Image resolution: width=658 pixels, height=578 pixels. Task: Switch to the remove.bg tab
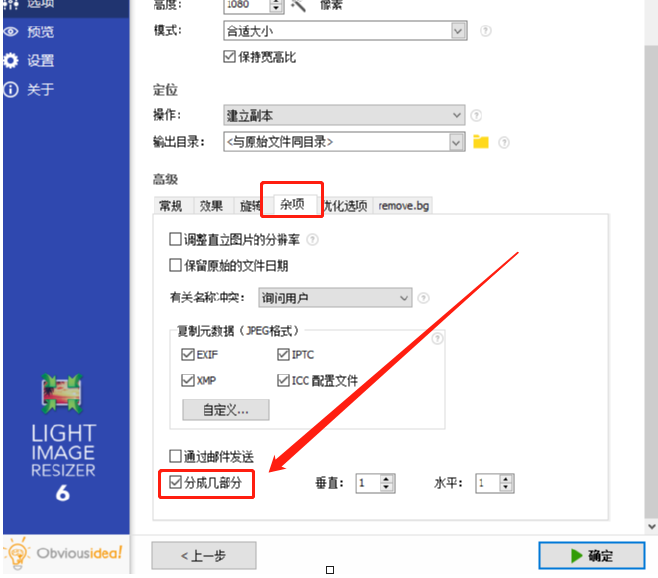[x=403, y=206]
